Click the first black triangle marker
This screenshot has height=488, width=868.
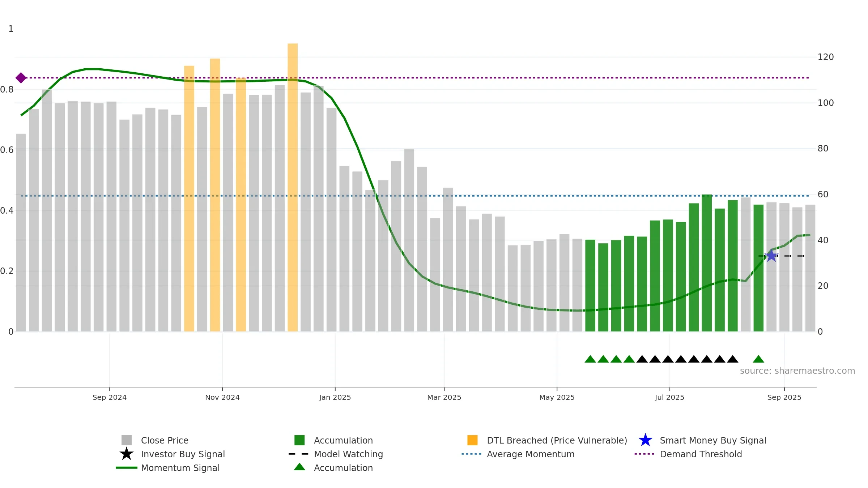(642, 359)
